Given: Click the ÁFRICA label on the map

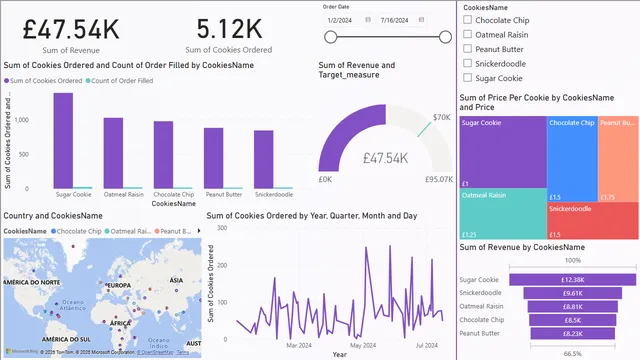Looking at the screenshot, I should [120, 323].
